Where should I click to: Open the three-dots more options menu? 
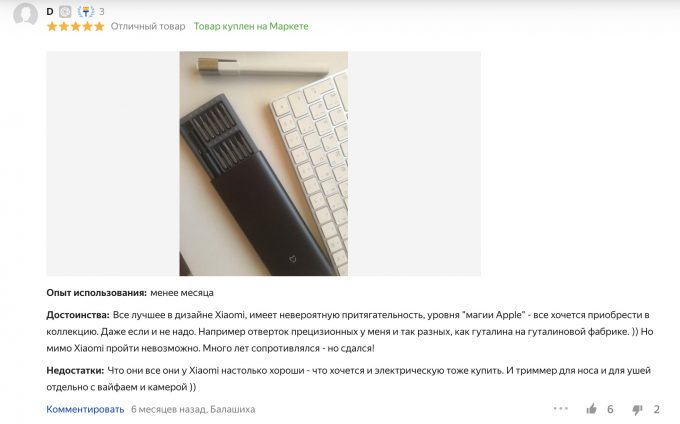click(x=560, y=408)
